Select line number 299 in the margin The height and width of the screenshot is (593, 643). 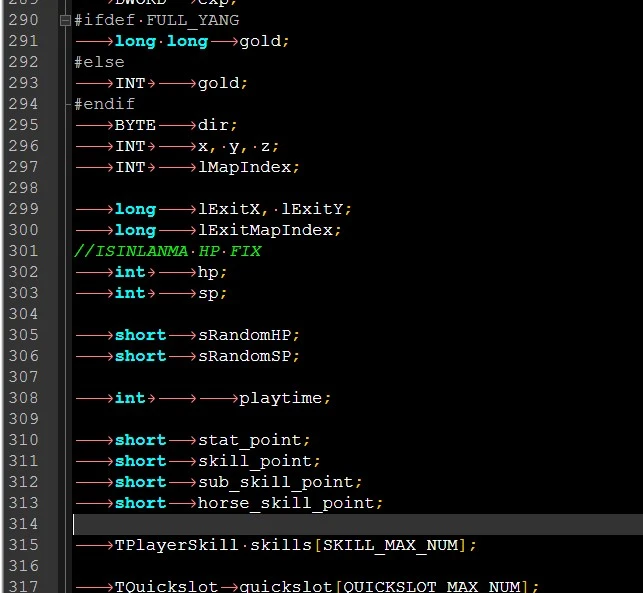tap(22, 209)
